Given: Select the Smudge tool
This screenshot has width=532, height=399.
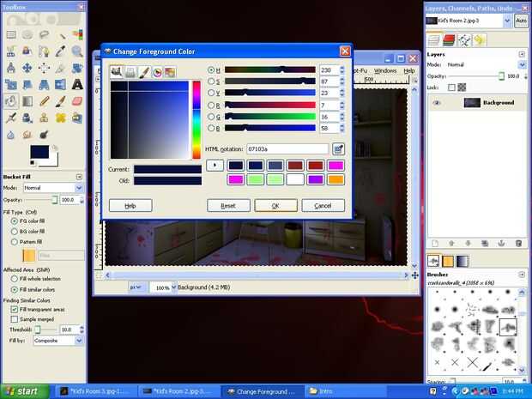Looking at the screenshot, I should click(27, 135).
